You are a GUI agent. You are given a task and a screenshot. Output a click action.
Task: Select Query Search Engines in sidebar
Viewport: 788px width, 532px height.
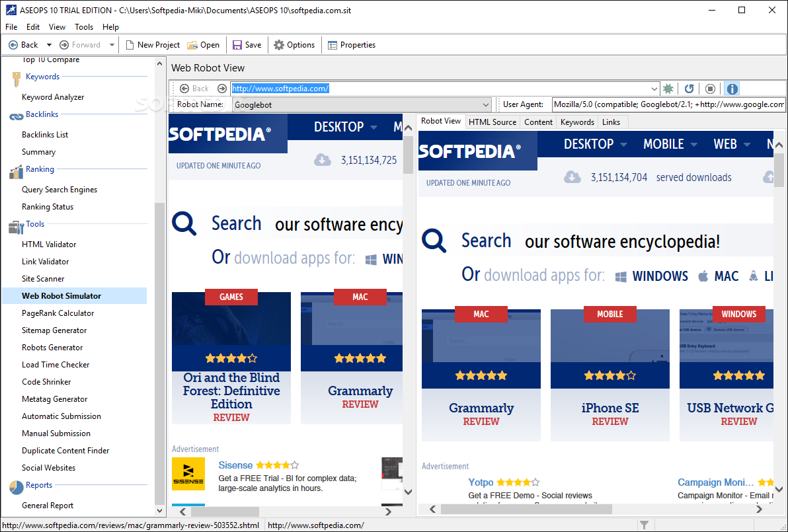(x=59, y=190)
